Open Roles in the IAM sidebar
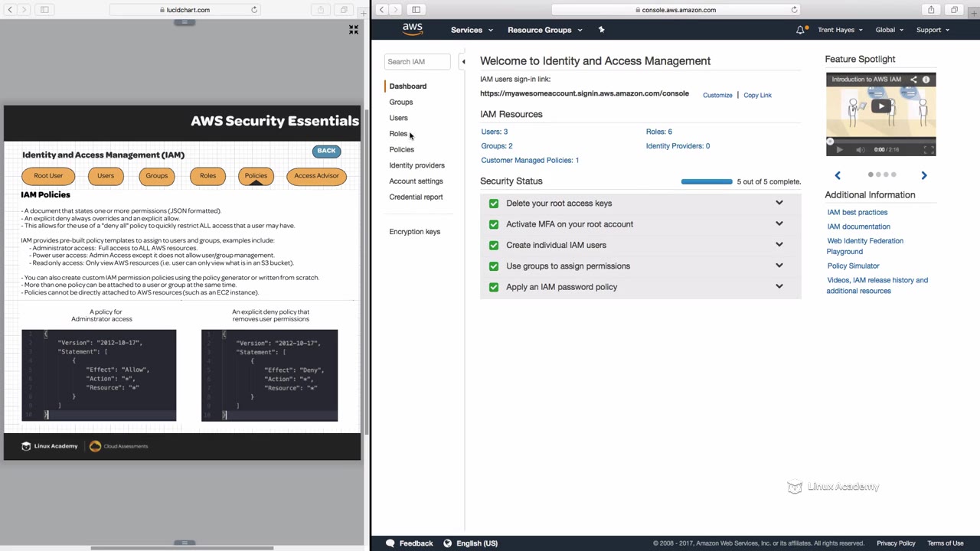 click(x=398, y=134)
